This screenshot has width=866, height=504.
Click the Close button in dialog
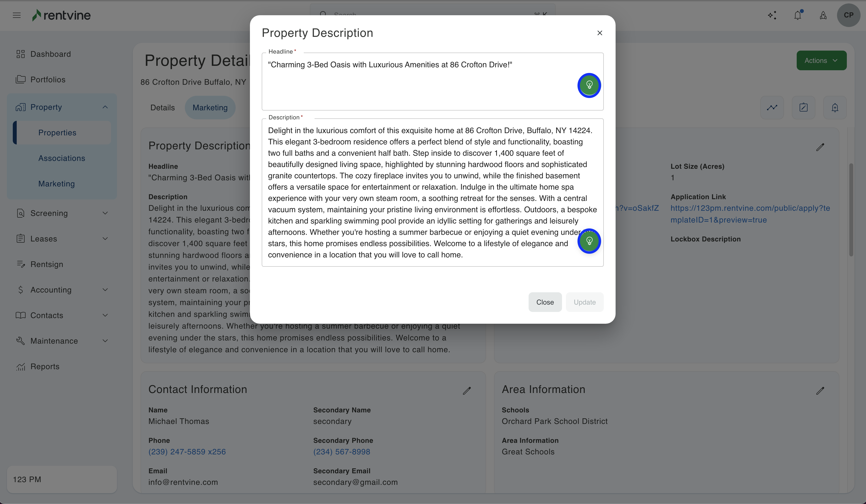545,302
